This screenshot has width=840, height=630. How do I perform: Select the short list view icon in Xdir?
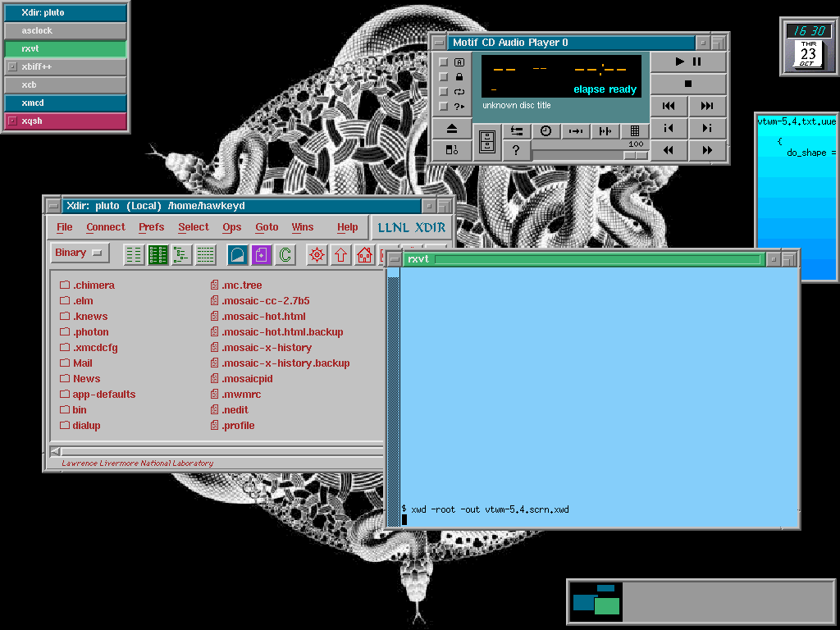134,255
